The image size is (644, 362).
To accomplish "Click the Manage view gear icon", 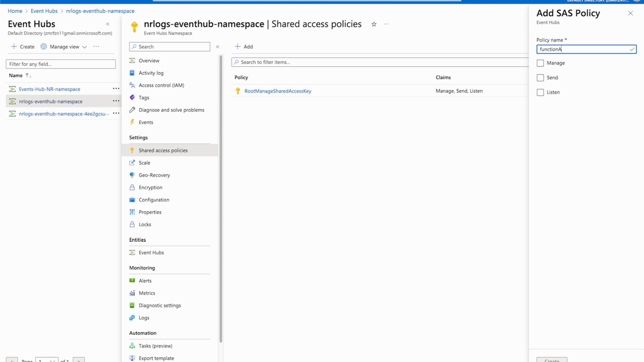I will [x=44, y=47].
